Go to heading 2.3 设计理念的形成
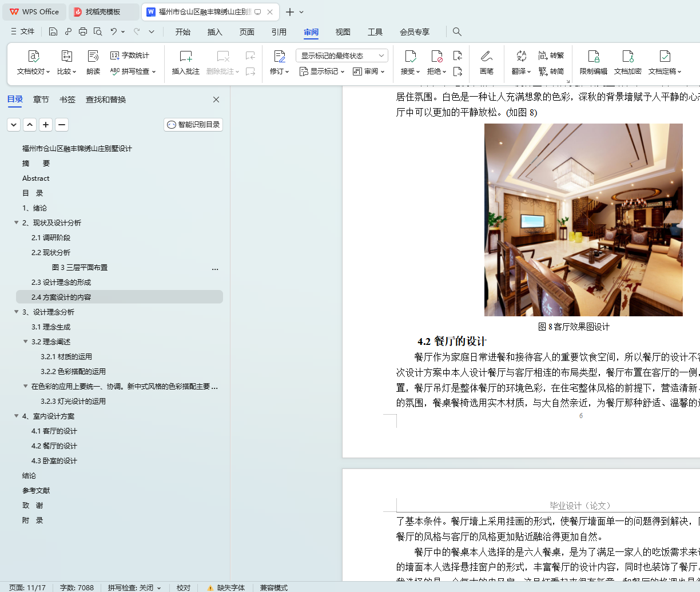 [x=61, y=282]
